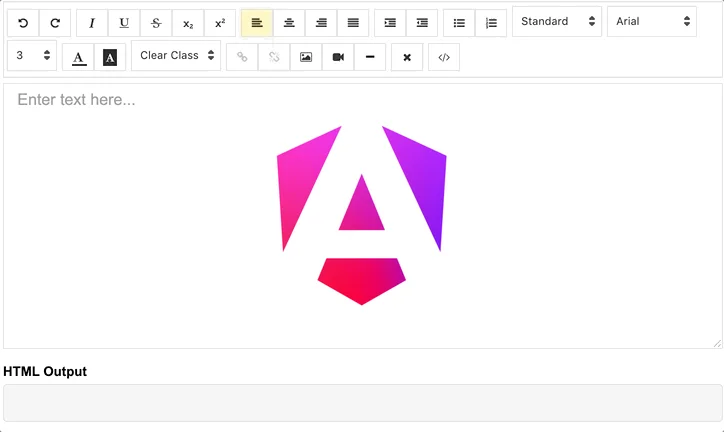
Task: Insert a horizontal line
Action: 370,57
